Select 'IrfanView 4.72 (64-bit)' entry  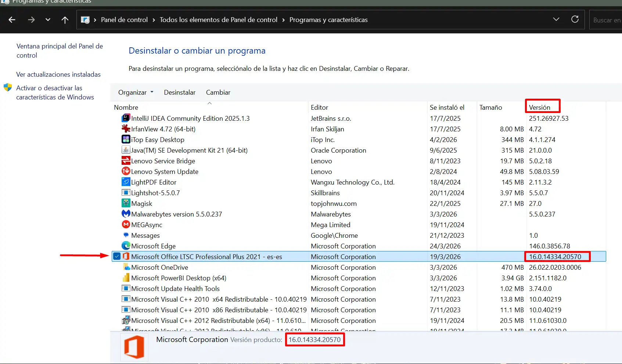[x=163, y=129]
